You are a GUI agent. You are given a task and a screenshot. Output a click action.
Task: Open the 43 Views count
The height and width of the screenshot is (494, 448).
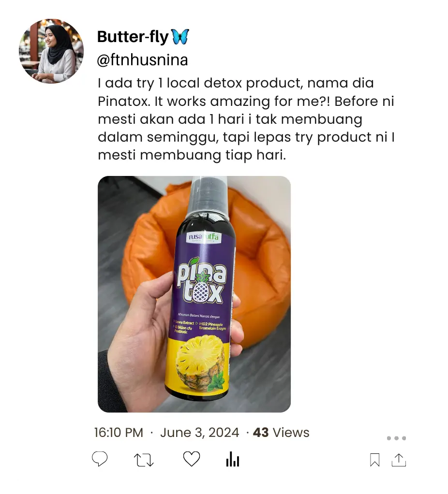[x=281, y=433]
